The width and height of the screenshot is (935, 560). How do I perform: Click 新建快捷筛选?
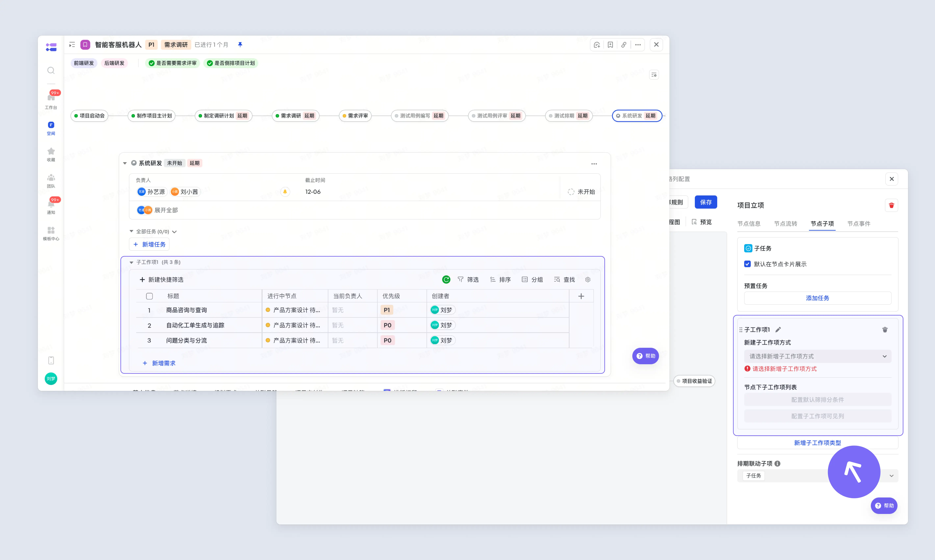pyautogui.click(x=162, y=280)
